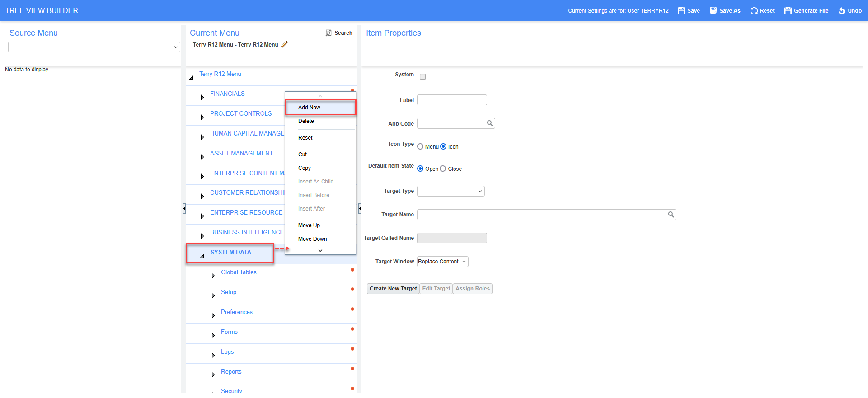Open the Target Type dropdown
The width and height of the screenshot is (868, 398).
coord(451,191)
